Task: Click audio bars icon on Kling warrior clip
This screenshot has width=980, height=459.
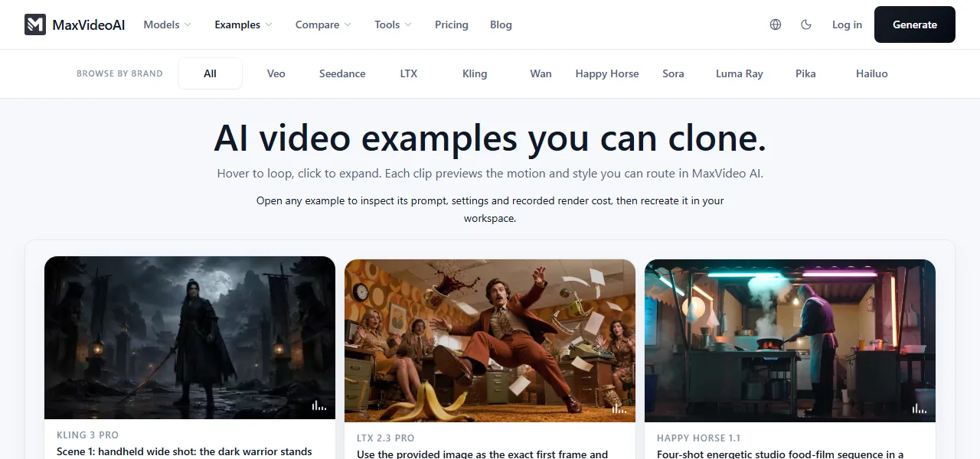Action: coord(318,405)
